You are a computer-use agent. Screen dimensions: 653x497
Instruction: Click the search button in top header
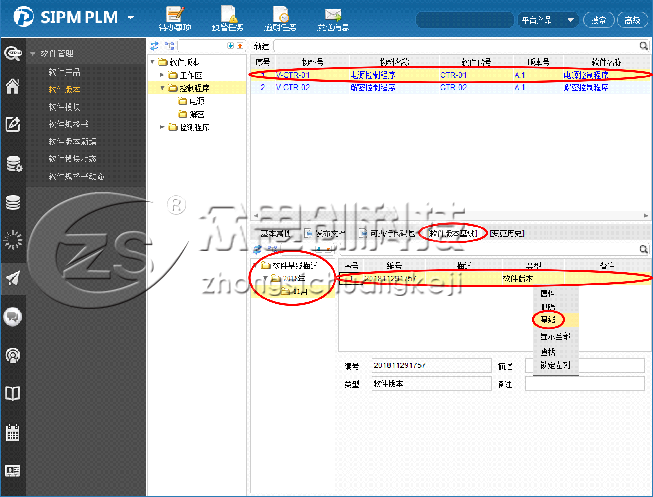tap(597, 19)
